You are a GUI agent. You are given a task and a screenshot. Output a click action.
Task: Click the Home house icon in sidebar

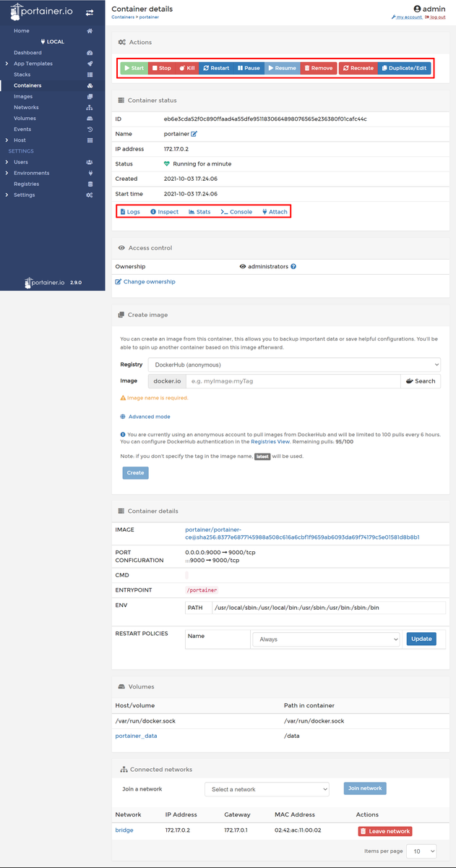point(90,31)
